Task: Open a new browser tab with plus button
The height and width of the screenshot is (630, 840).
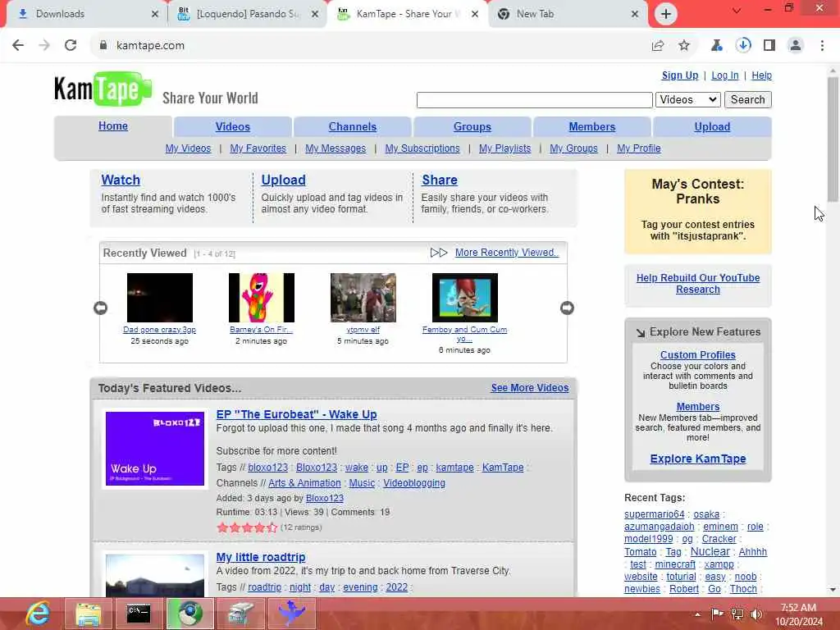Action: pyautogui.click(x=666, y=14)
